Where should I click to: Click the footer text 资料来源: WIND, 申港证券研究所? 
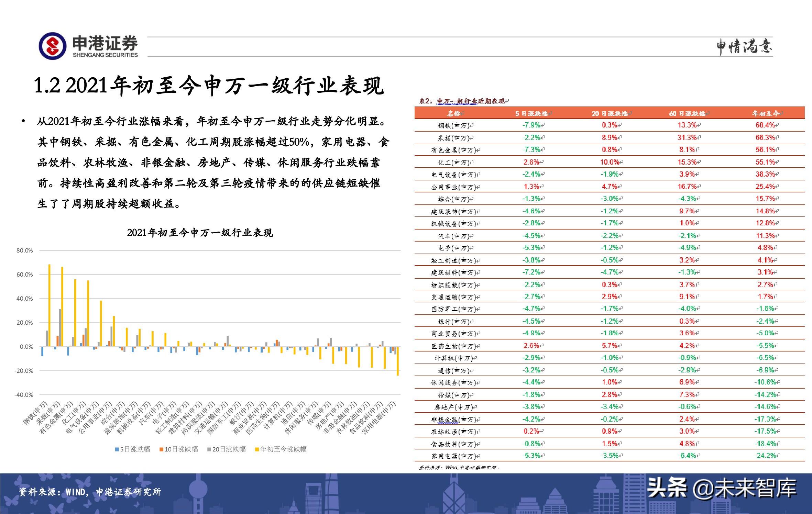(x=90, y=492)
